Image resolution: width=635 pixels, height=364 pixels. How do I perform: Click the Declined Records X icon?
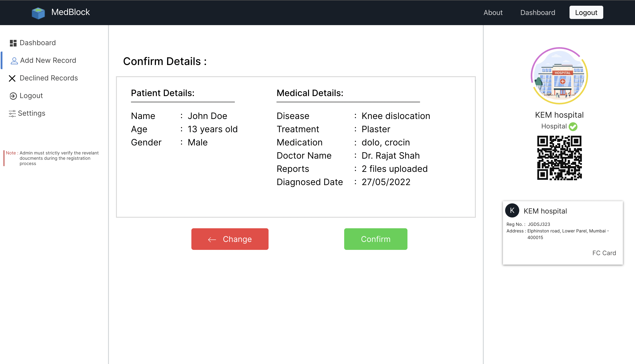tap(12, 78)
